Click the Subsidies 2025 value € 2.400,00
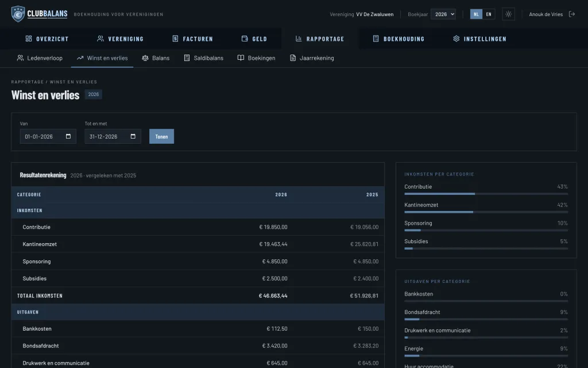The width and height of the screenshot is (588, 368). pos(366,279)
